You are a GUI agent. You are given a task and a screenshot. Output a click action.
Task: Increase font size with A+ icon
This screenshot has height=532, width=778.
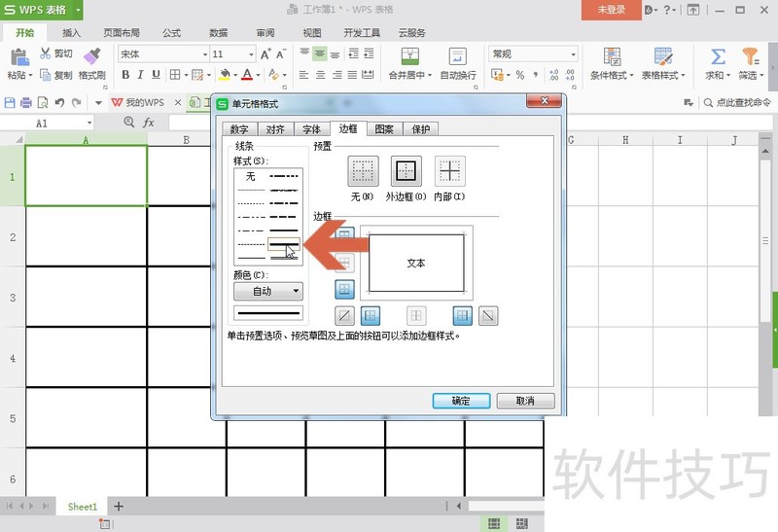point(265,53)
